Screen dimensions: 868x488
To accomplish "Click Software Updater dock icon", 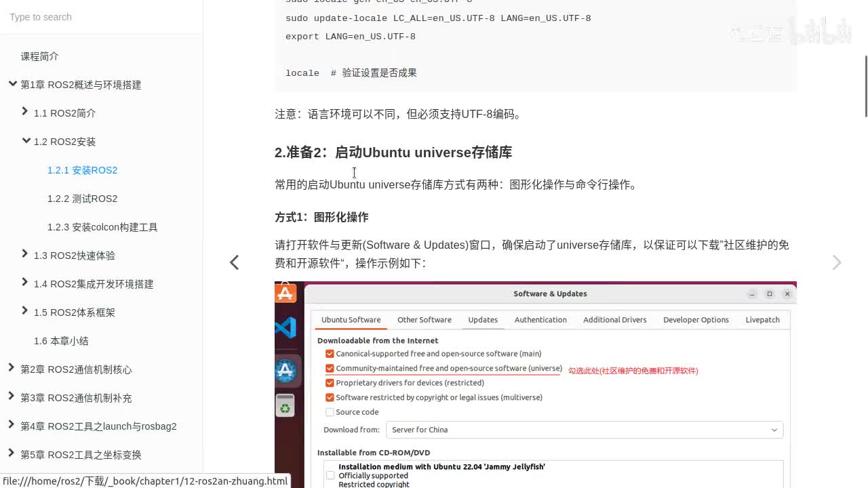I will pos(285,371).
